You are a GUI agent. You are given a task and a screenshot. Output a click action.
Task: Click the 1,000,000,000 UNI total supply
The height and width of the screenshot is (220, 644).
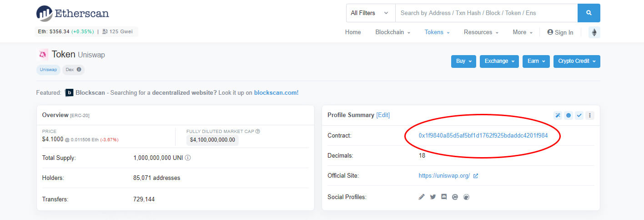[158, 158]
